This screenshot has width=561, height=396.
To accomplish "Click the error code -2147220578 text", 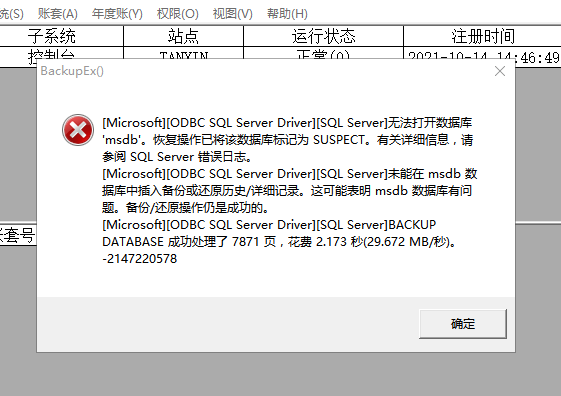I will point(140,259).
